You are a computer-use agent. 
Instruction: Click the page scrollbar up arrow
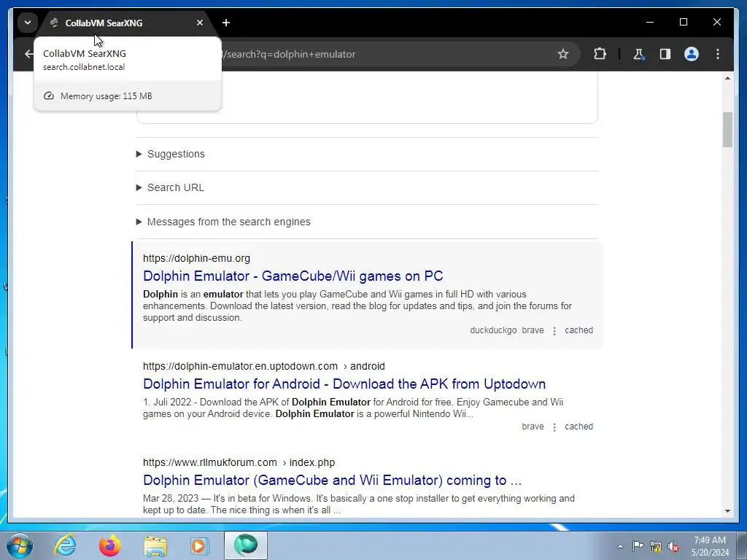coord(727,78)
